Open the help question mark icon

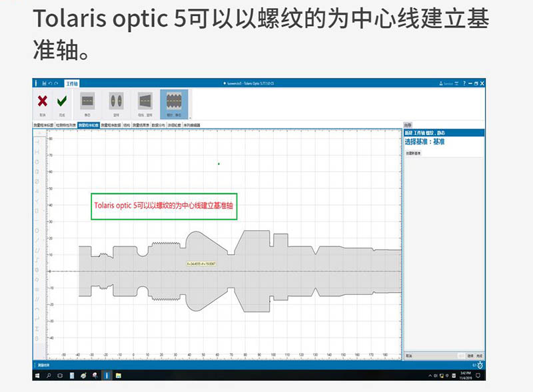tap(464, 83)
